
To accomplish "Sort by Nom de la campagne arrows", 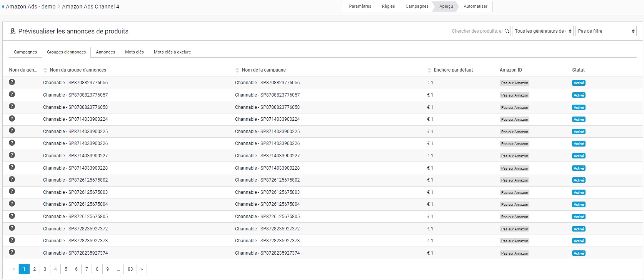I will coord(237,70).
